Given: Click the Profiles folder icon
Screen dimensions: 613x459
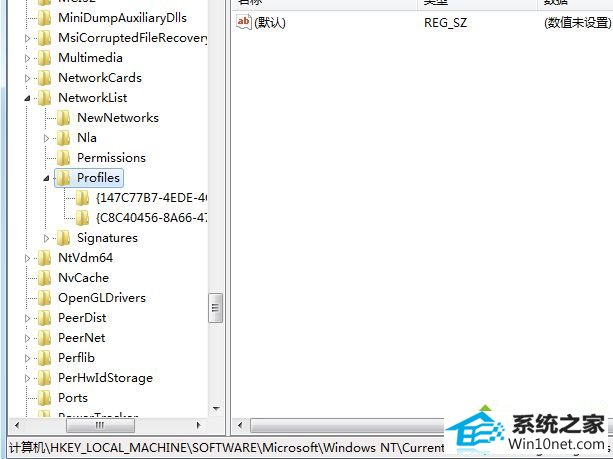Looking at the screenshot, I should click(63, 178).
